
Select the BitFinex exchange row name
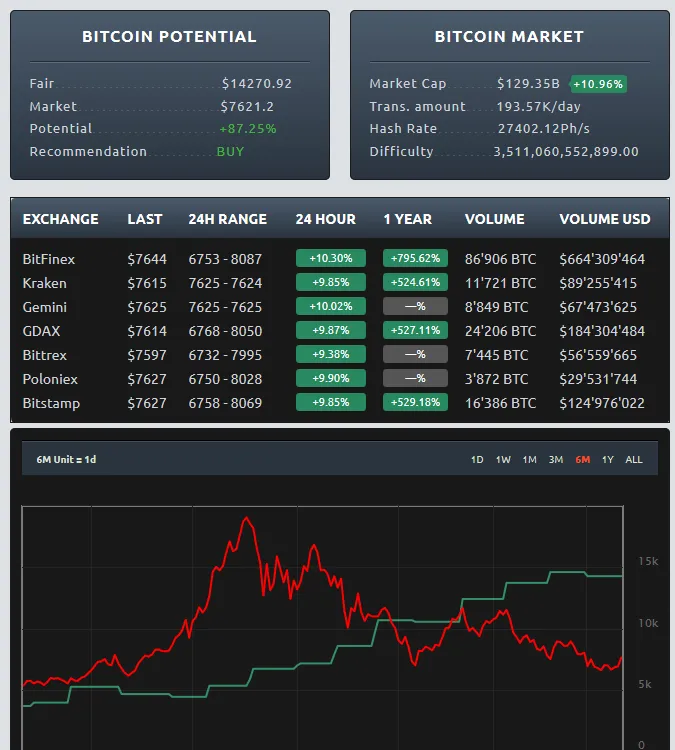coord(49,259)
